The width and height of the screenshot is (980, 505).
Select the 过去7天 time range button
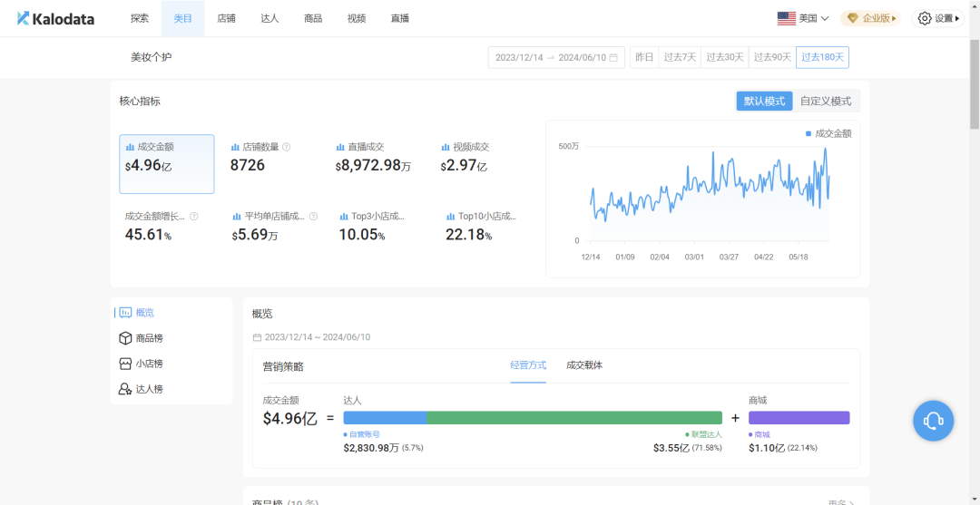pyautogui.click(x=679, y=57)
